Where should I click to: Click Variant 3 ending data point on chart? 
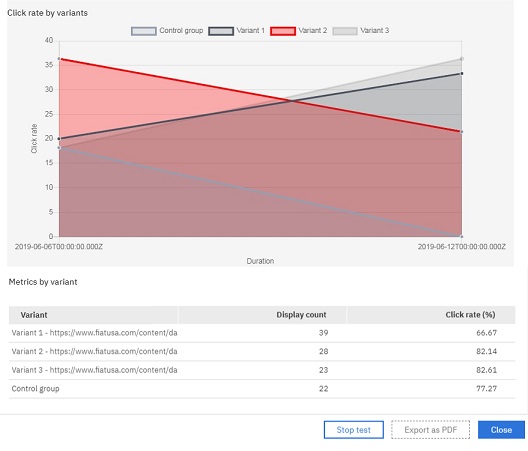(x=462, y=59)
